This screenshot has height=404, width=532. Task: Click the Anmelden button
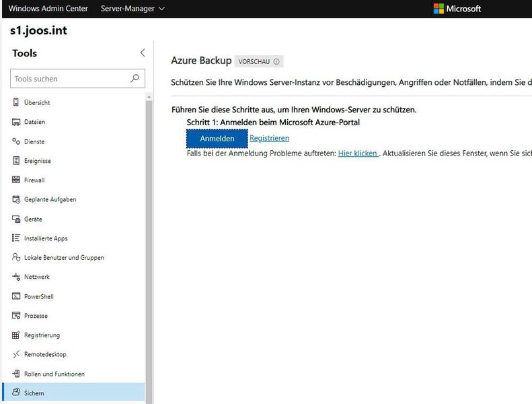(217, 139)
